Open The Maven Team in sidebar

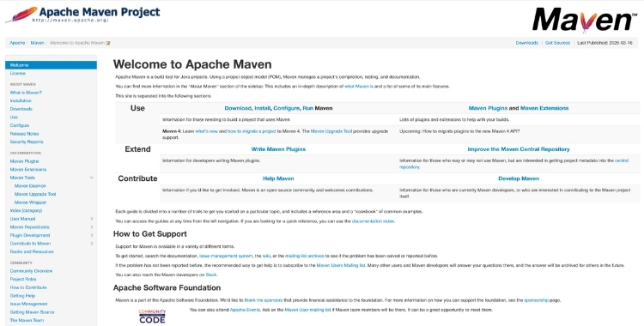[x=27, y=320]
